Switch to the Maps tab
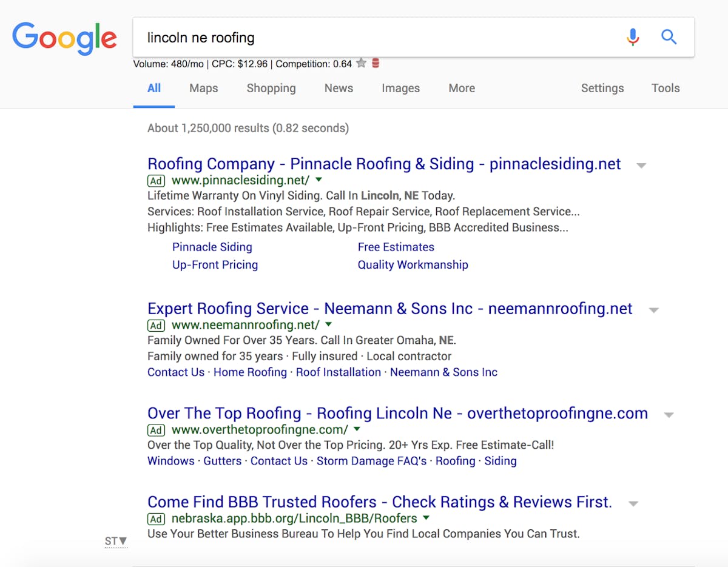 (x=203, y=88)
